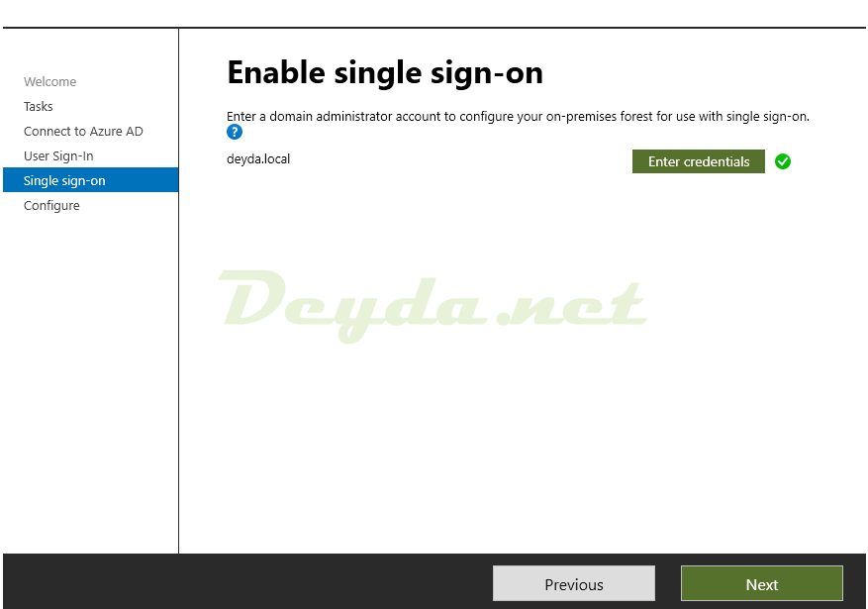Image resolution: width=868 pixels, height=609 pixels.
Task: Open the Configure step in sidebar
Action: click(x=51, y=205)
